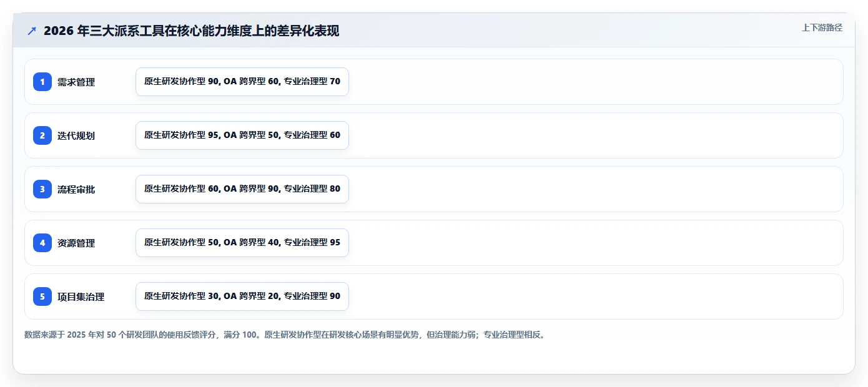Click the 2026 年三大派系工具 title text
The width and height of the screenshot is (868, 387).
[x=191, y=31]
